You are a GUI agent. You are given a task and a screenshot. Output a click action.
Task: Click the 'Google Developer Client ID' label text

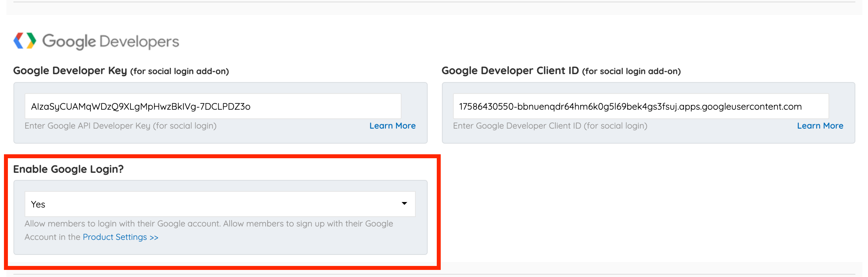[510, 71]
